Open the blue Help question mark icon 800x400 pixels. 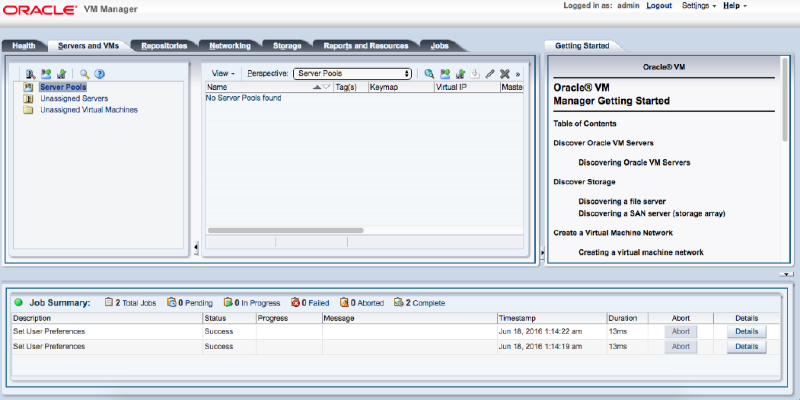click(100, 73)
